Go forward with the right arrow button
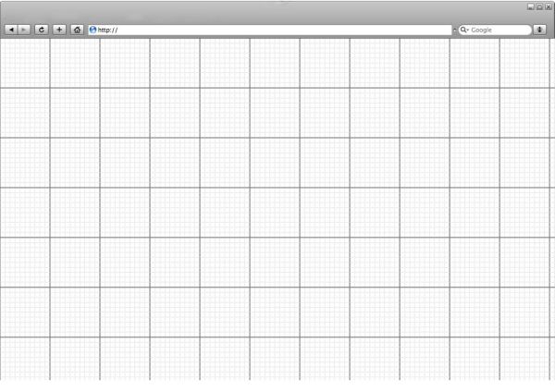 tap(24, 30)
